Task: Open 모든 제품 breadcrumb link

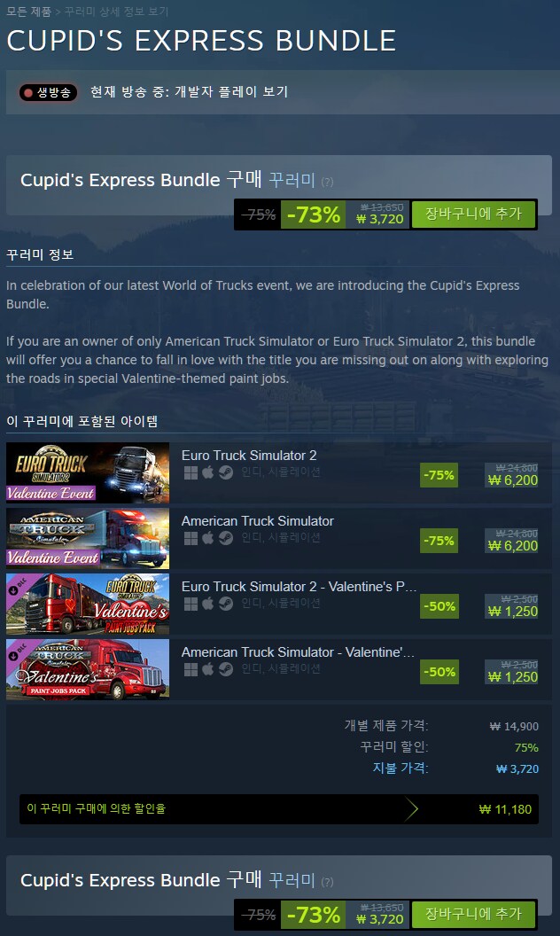Action: coord(28,12)
